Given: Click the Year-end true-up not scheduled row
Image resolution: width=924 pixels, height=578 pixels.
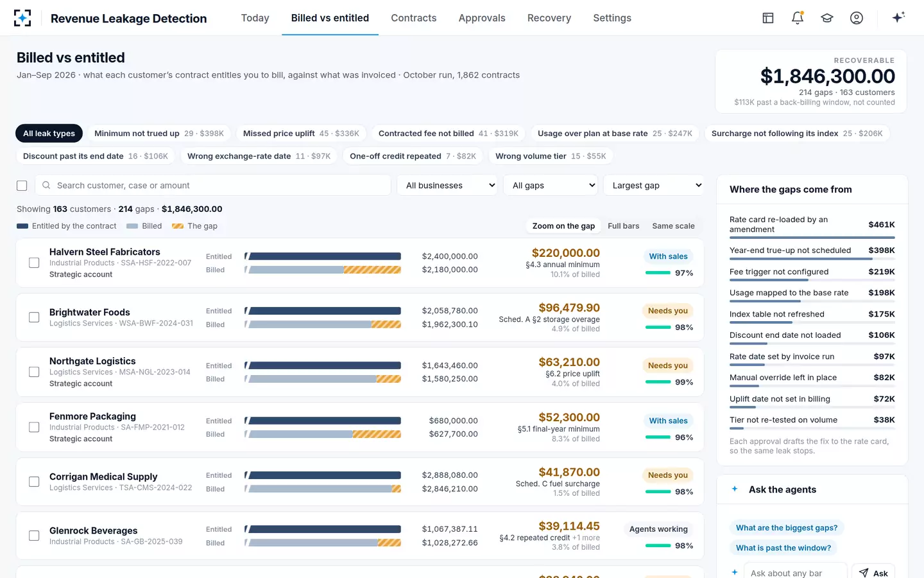Looking at the screenshot, I should pyautogui.click(x=812, y=253).
